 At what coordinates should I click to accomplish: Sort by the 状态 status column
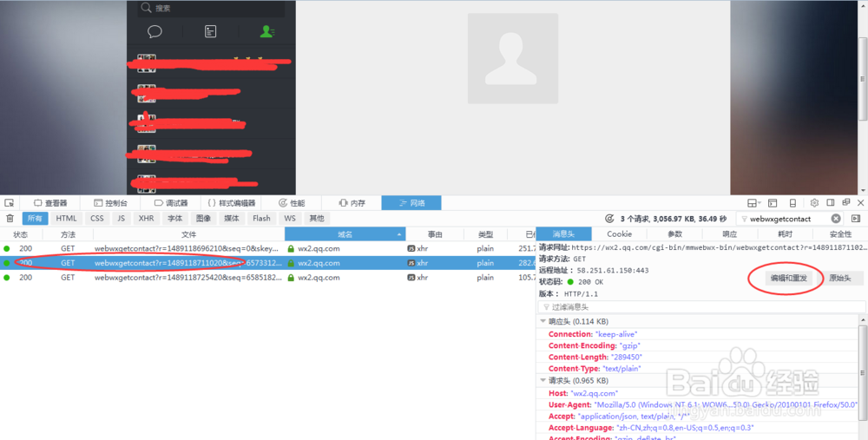(x=21, y=234)
